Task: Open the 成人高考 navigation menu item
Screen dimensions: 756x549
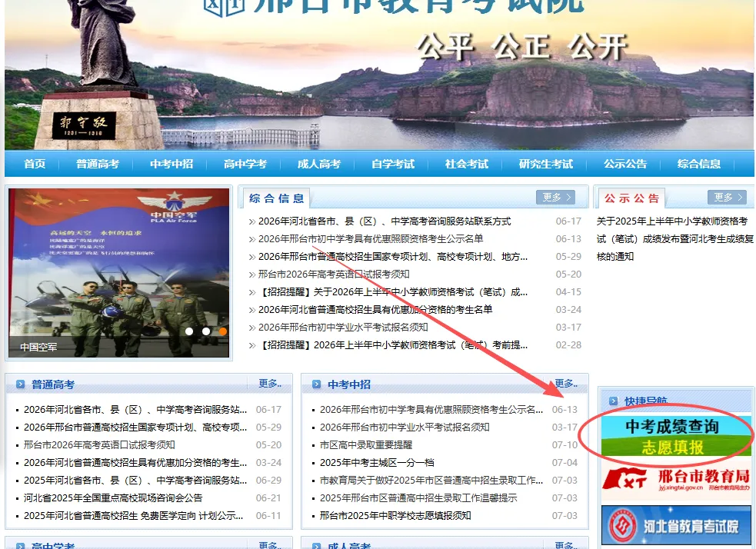Action: (x=318, y=164)
